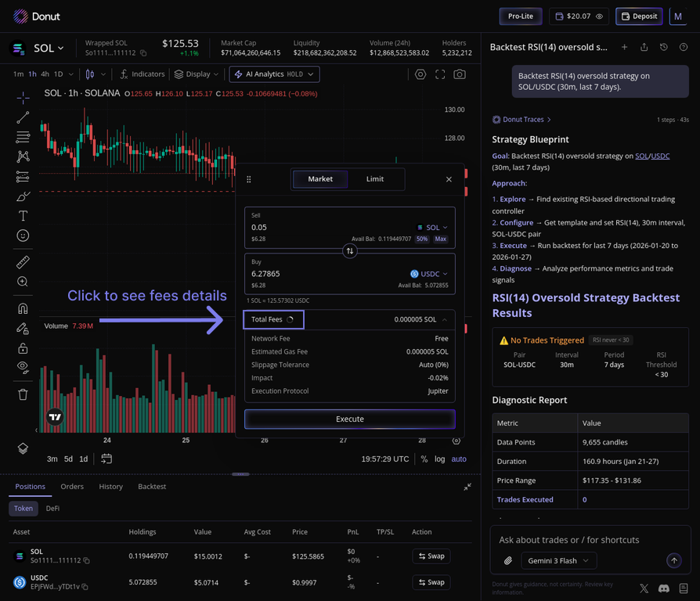Screen dimensions: 700x601
Task: Click Max to sell full SOL balance
Action: (440, 239)
